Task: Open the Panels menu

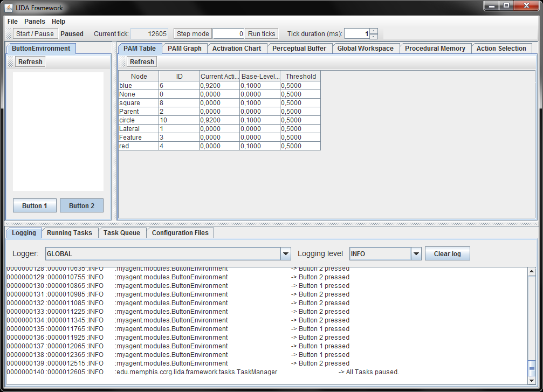Action: point(35,22)
